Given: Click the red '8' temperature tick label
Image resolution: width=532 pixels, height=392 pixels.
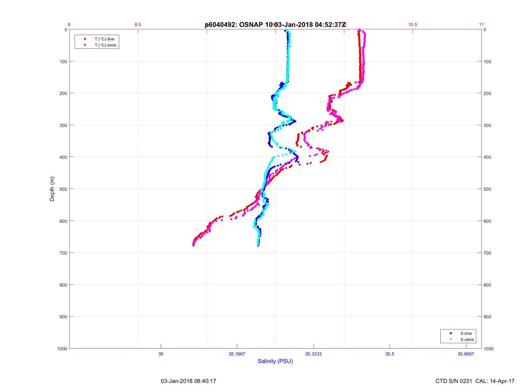Looking at the screenshot, I should point(69,24).
